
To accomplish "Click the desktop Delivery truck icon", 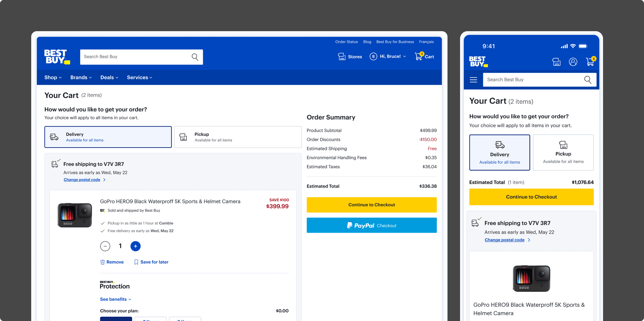I will point(54,137).
